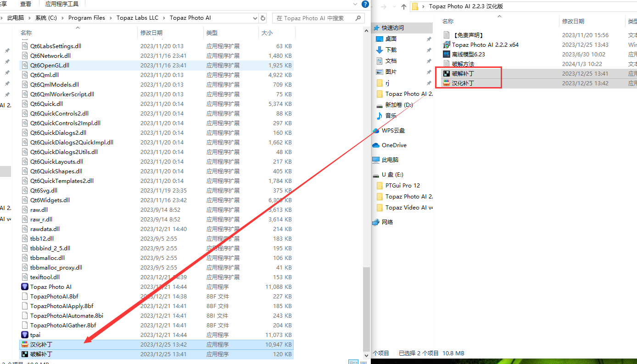This screenshot has height=364, width=637.
Task: Click the magnifier icon in the search box
Action: coord(358,18)
